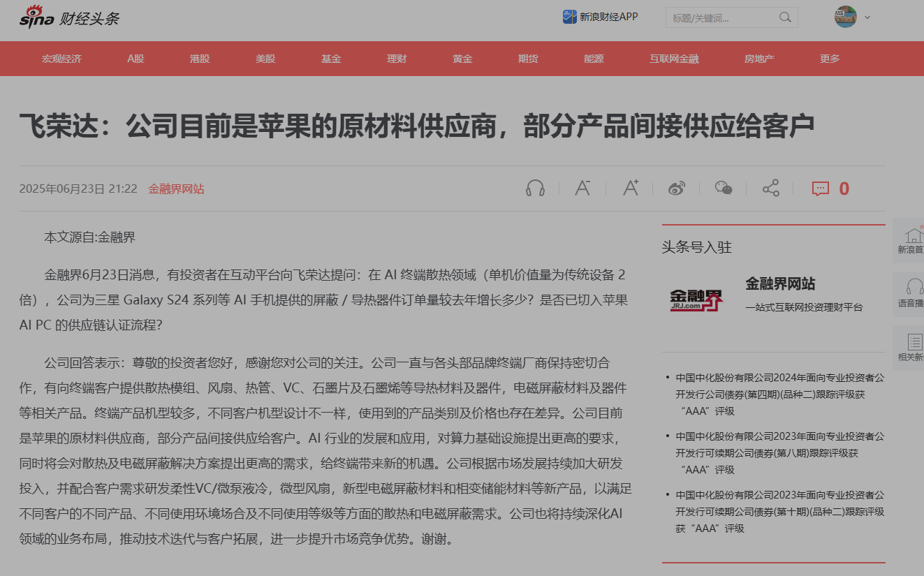Open 新浪财经APP download icon
Screen dimensions: 924x576
tap(569, 17)
